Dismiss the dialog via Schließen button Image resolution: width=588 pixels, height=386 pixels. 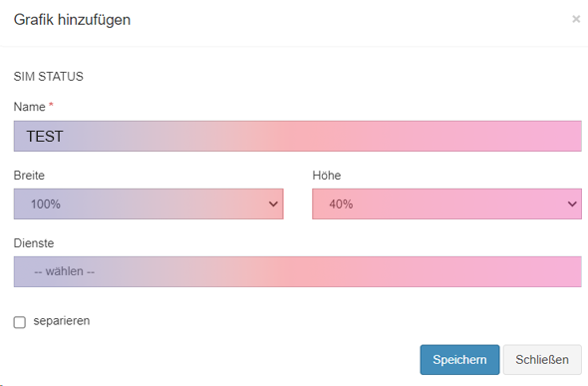542,360
